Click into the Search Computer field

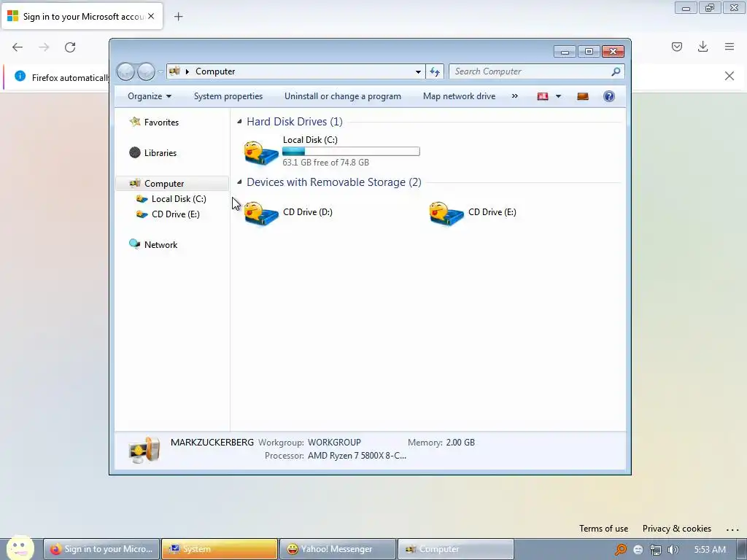536,71
